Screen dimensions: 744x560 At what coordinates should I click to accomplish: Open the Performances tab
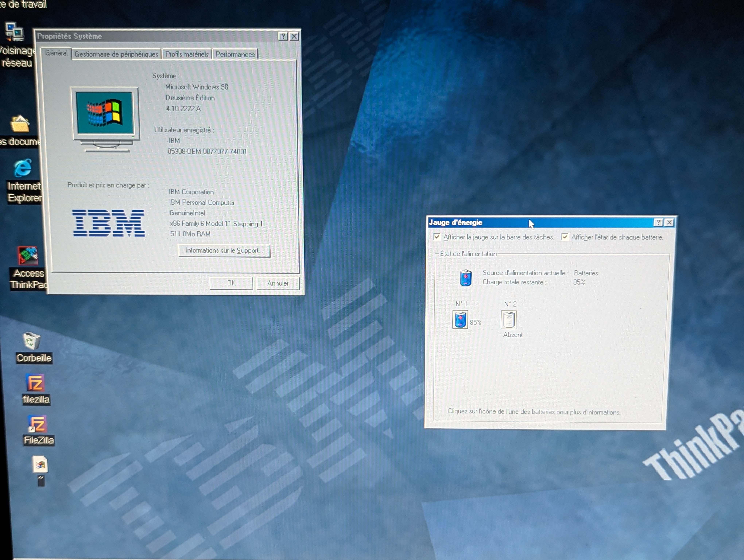[235, 55]
